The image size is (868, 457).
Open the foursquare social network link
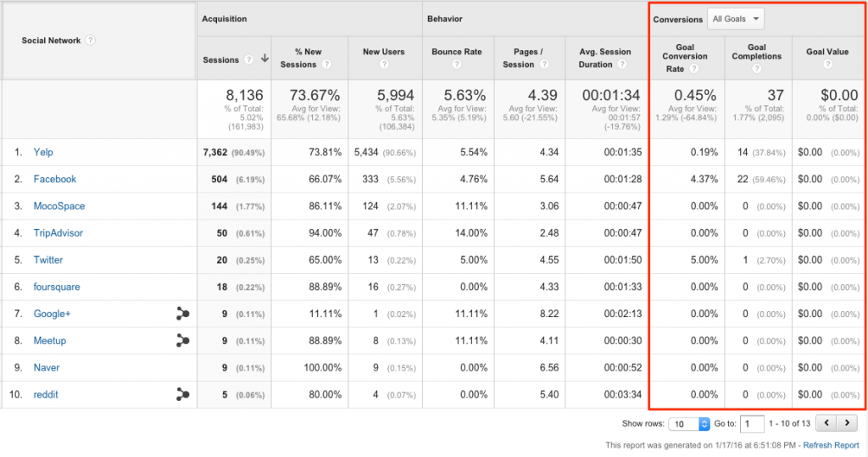(x=57, y=287)
